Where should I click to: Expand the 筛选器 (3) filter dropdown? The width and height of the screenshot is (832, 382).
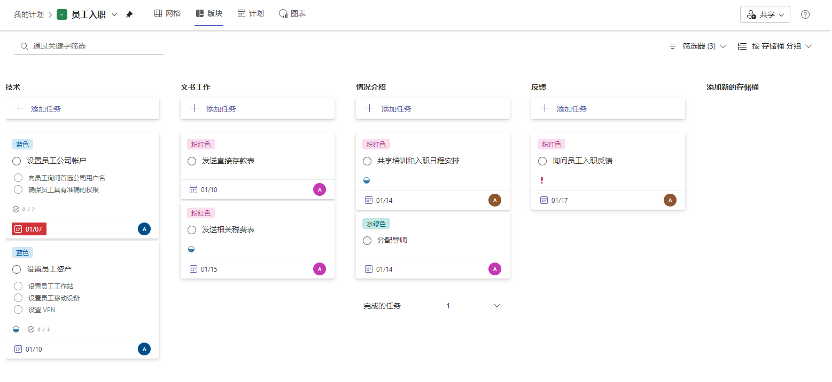coord(698,47)
